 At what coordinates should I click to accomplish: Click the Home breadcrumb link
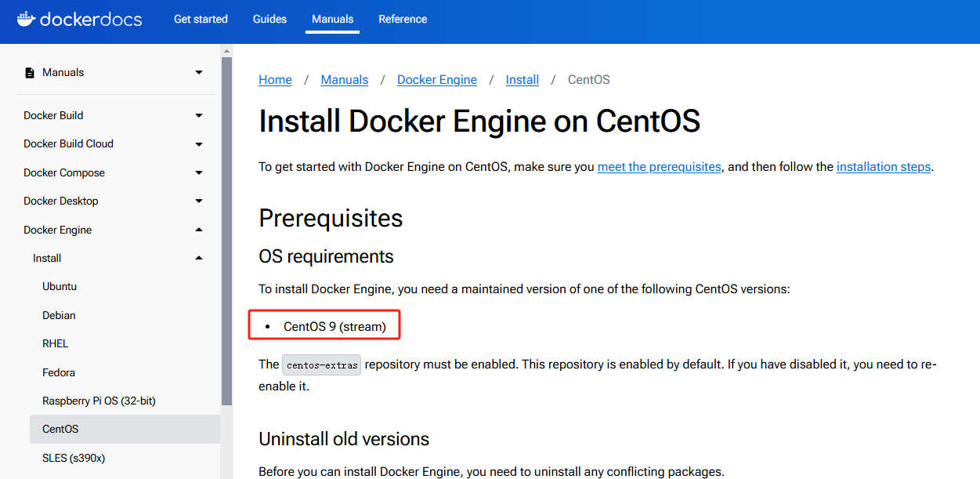[276, 80]
